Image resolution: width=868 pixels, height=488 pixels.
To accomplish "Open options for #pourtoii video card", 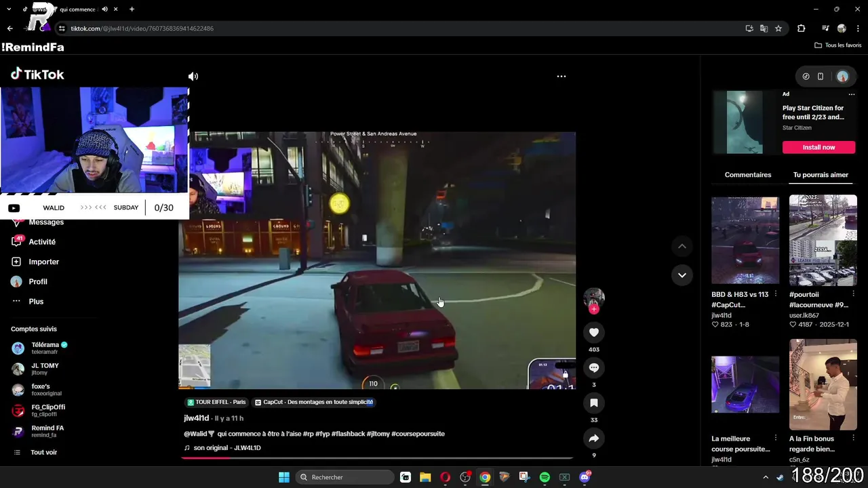I will (x=853, y=294).
